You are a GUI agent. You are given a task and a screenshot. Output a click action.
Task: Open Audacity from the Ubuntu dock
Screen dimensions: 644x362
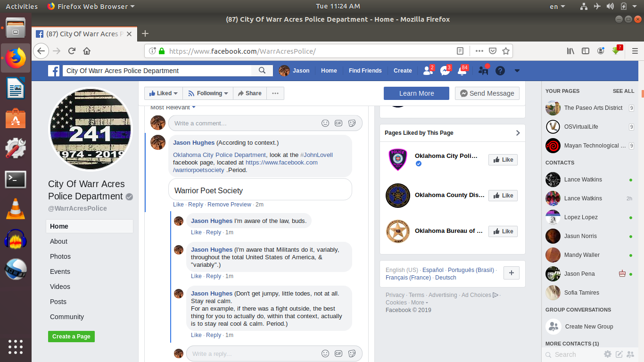[x=16, y=239]
